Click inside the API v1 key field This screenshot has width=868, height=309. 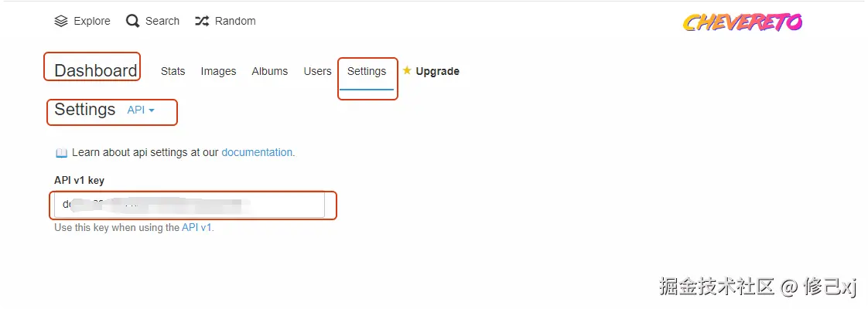coord(190,205)
